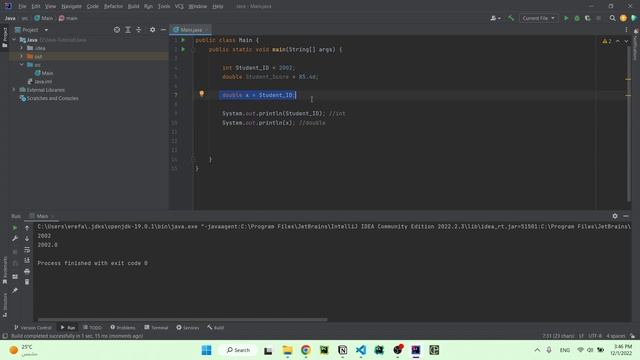
Task: Run the current file with green play button
Action: 566,18
